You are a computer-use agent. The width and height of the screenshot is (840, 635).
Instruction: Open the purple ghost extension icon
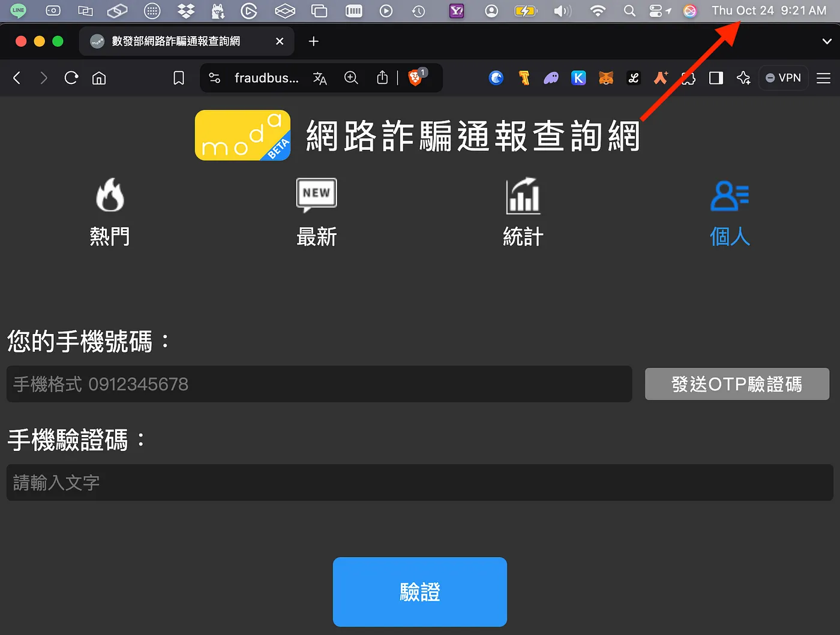click(x=551, y=78)
